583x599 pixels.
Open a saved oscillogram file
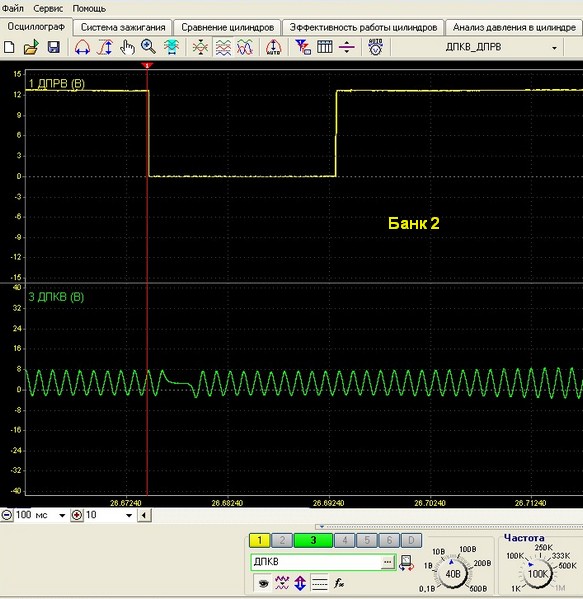[x=31, y=47]
